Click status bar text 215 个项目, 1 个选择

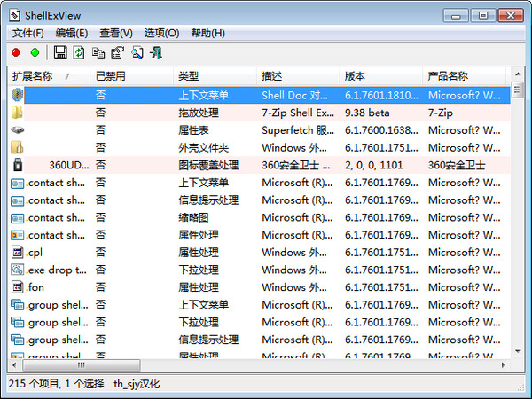(x=56, y=384)
